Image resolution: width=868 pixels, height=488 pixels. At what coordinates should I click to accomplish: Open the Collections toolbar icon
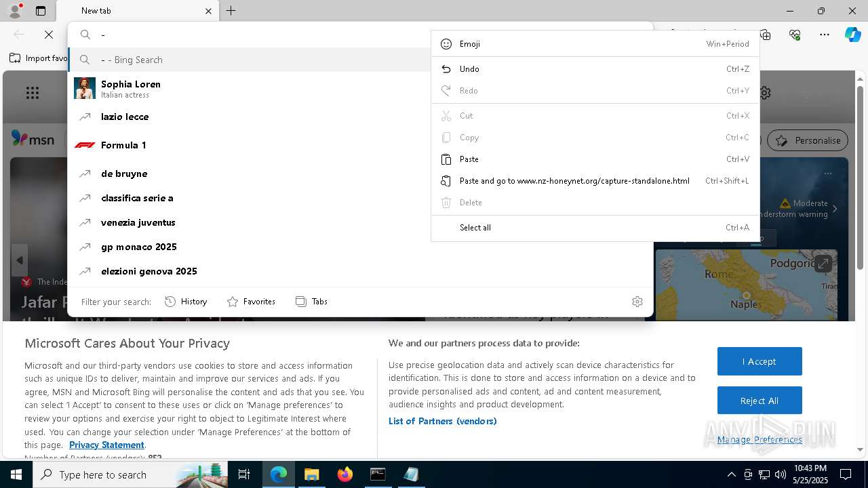[x=765, y=35]
